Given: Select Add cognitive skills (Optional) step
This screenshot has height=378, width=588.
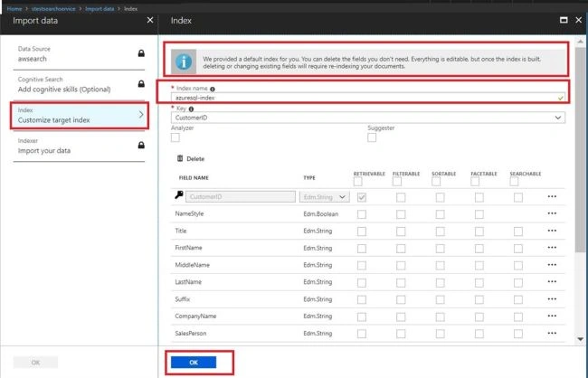Looking at the screenshot, I should (79, 85).
